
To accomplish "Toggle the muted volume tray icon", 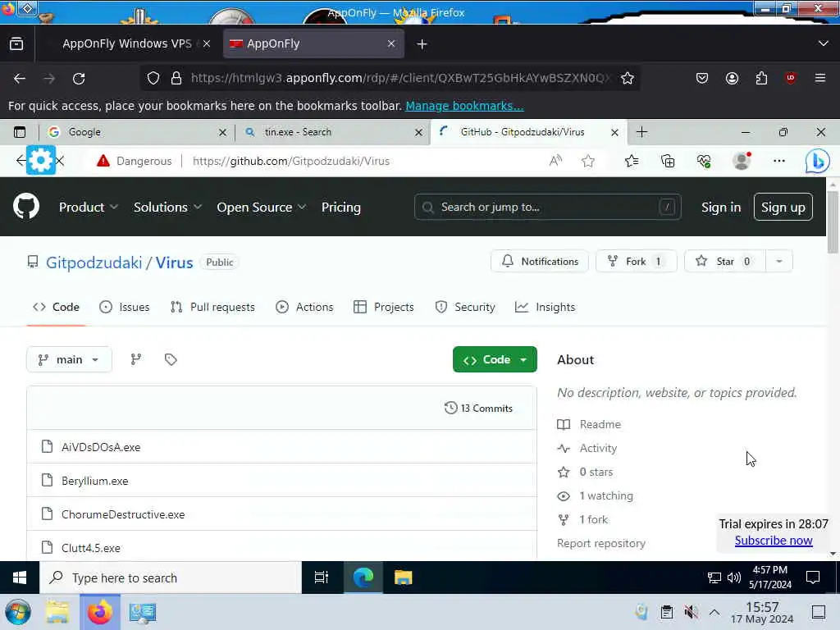I will (691, 612).
